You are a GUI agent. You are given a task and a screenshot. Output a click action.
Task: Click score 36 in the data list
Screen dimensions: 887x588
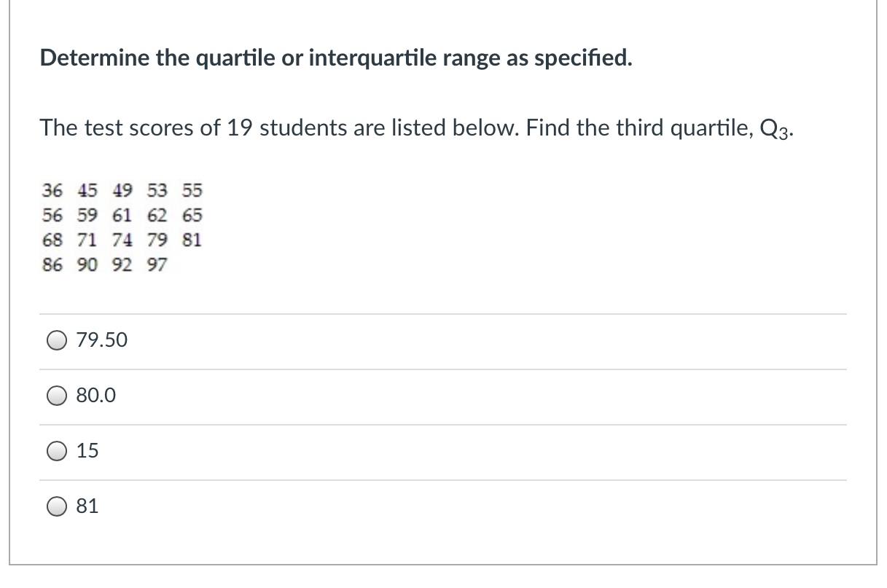(52, 191)
